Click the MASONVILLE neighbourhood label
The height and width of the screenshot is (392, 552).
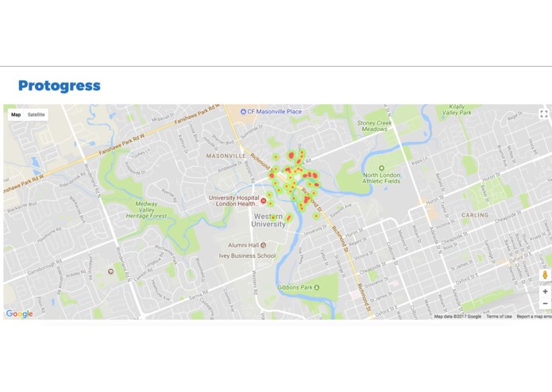tap(226, 156)
